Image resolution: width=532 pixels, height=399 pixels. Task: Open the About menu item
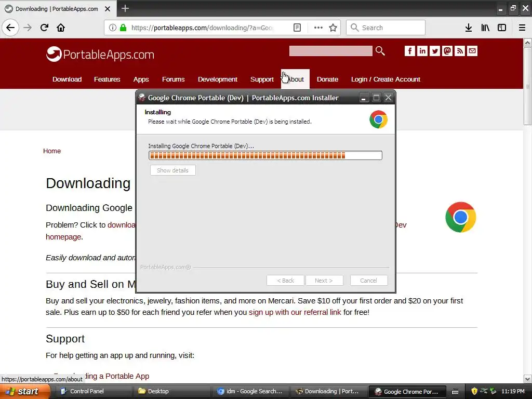tap(295, 79)
